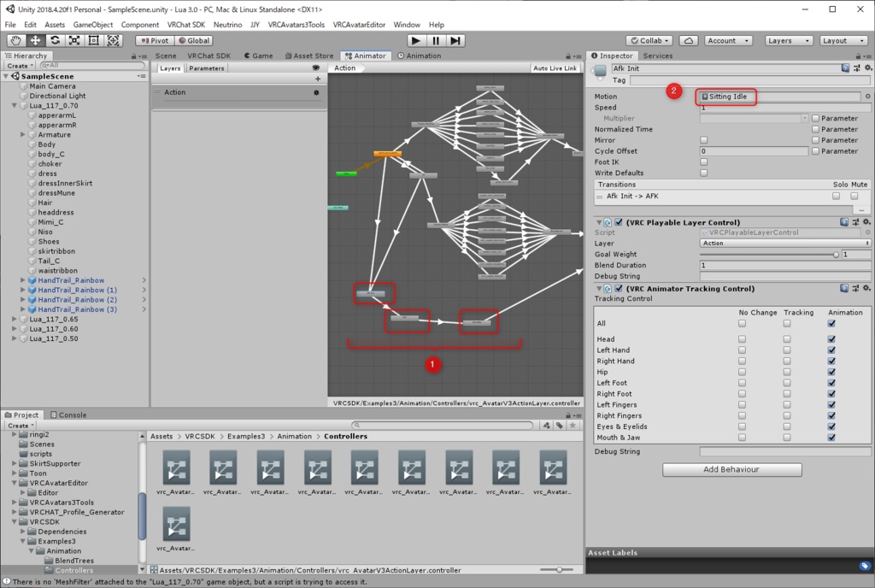Image resolution: width=875 pixels, height=588 pixels.
Task: Expand Lua_117_0.65 in Hierarchy
Action: point(15,319)
